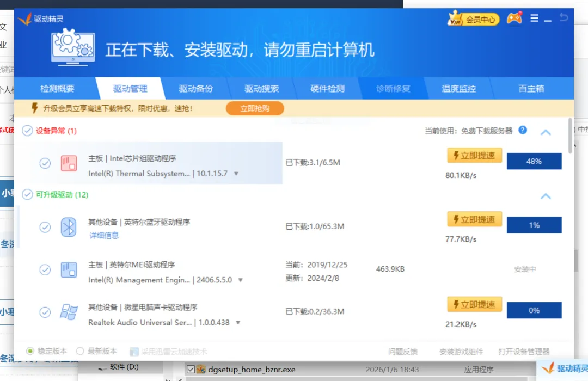The height and width of the screenshot is (381, 588).
Task: Open the 打开设备管理器 link
Action: [x=524, y=352]
